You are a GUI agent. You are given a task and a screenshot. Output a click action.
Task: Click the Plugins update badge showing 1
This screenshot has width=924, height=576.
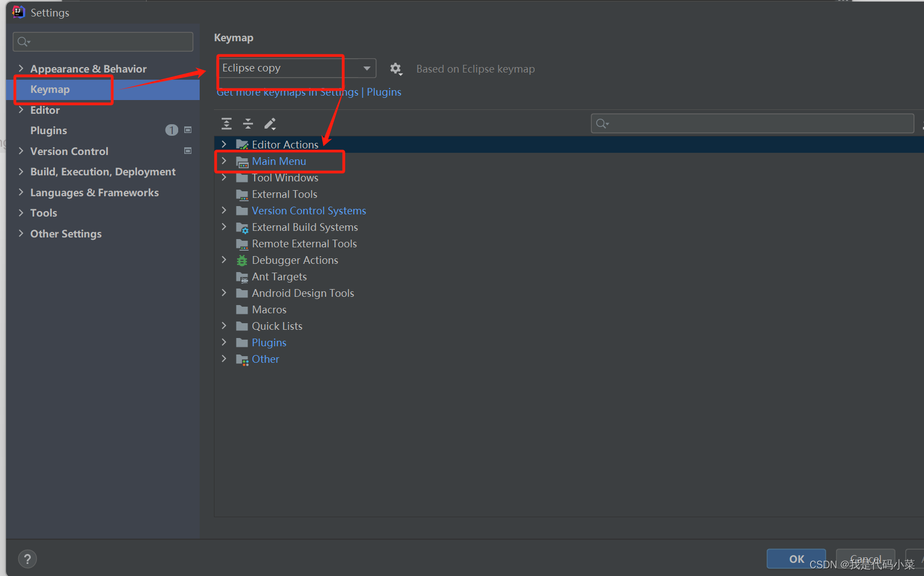click(x=172, y=130)
